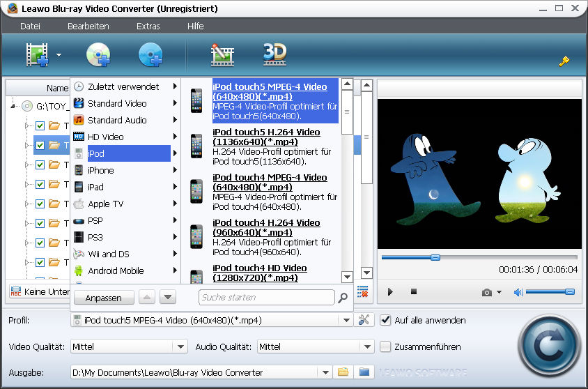Uncheck the seventh title checkbox
The height and width of the screenshot is (389, 588).
40,243
